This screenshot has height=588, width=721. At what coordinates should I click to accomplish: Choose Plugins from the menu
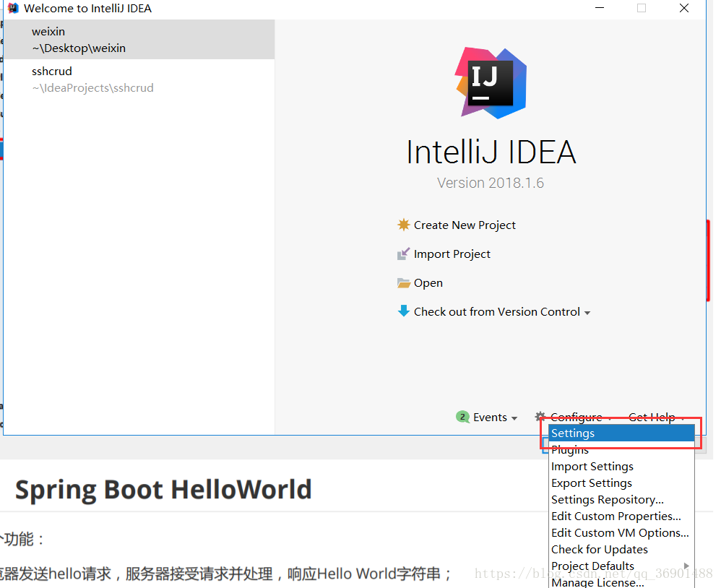pyautogui.click(x=622, y=449)
